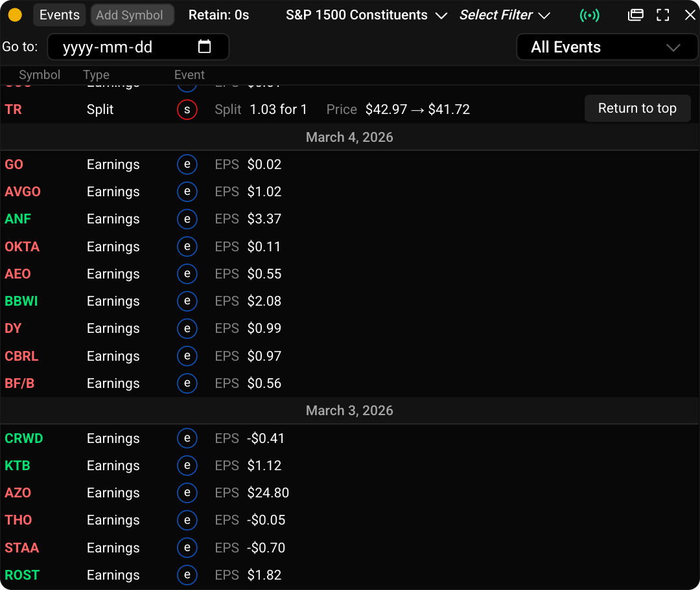The image size is (700, 590).
Task: Click the earnings icon next to GO
Action: (x=187, y=165)
